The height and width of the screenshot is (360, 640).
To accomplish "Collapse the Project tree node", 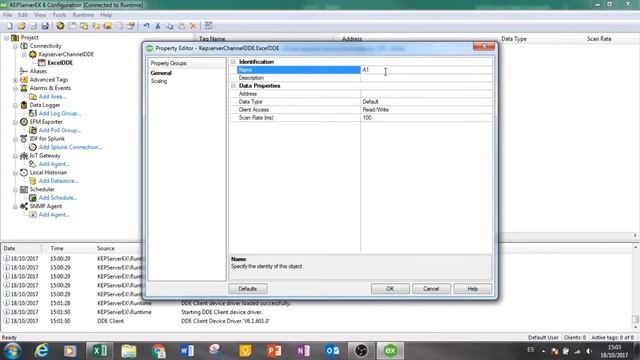I will (x=7, y=38).
